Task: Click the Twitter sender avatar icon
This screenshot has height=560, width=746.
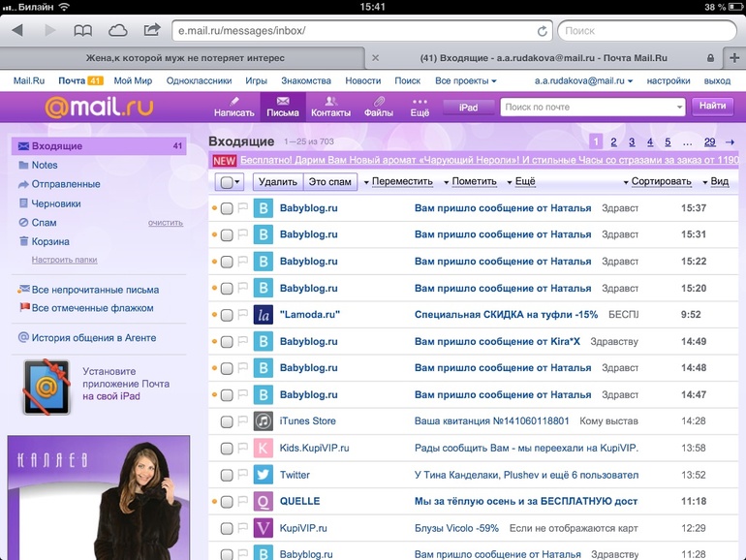Action: [264, 475]
